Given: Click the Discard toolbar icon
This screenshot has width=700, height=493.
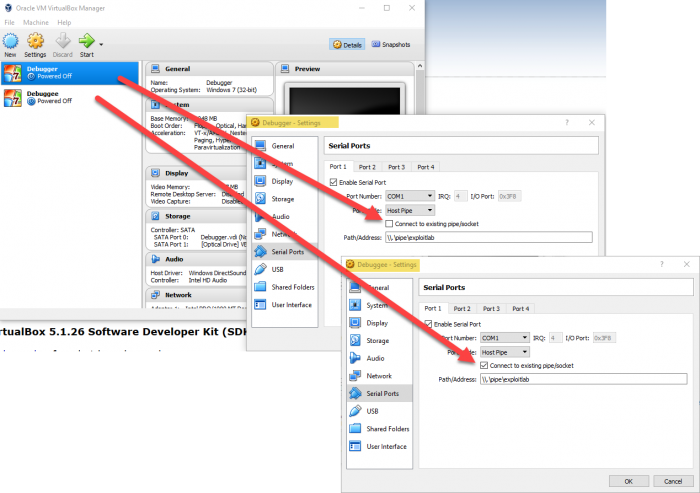Looking at the screenshot, I should point(62,41).
